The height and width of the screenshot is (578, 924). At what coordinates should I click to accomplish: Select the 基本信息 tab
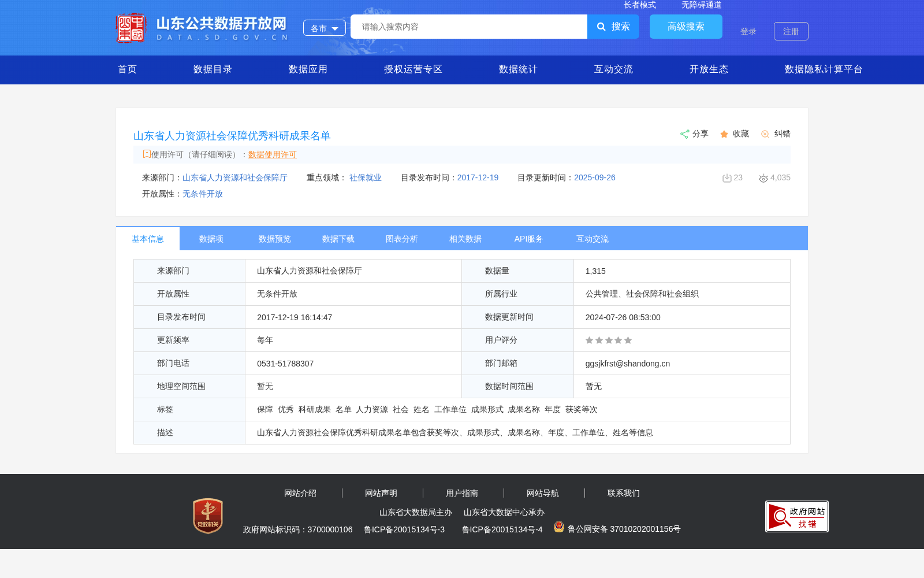click(148, 239)
